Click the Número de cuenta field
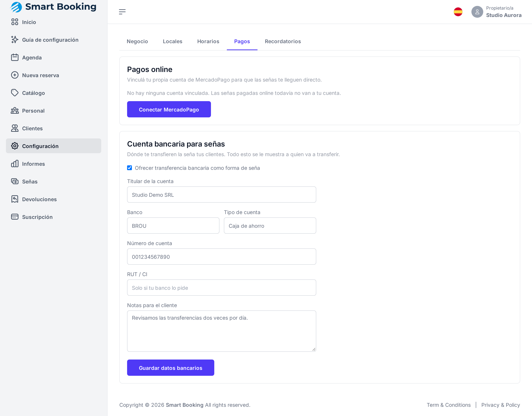This screenshot has width=532, height=416. pos(222,257)
